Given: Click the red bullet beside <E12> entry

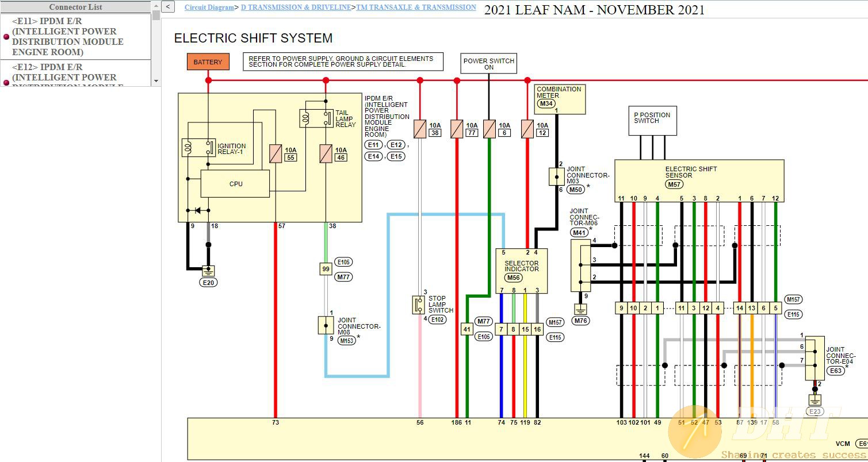Looking at the screenshot, I should coord(6,83).
